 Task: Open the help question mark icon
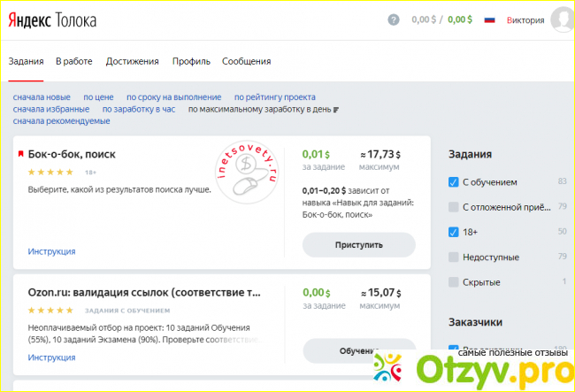394,19
